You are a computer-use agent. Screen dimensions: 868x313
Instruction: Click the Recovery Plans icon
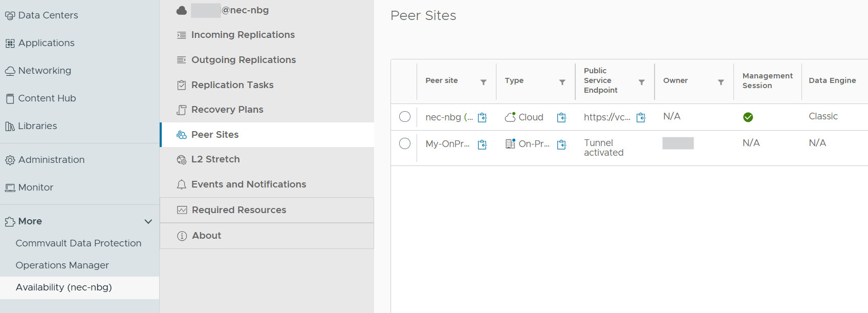click(181, 110)
